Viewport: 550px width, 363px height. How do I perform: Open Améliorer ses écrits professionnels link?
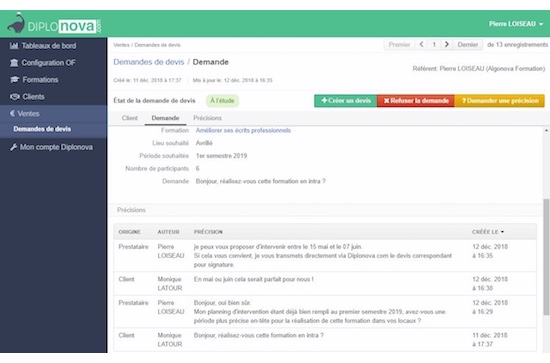[243, 130]
